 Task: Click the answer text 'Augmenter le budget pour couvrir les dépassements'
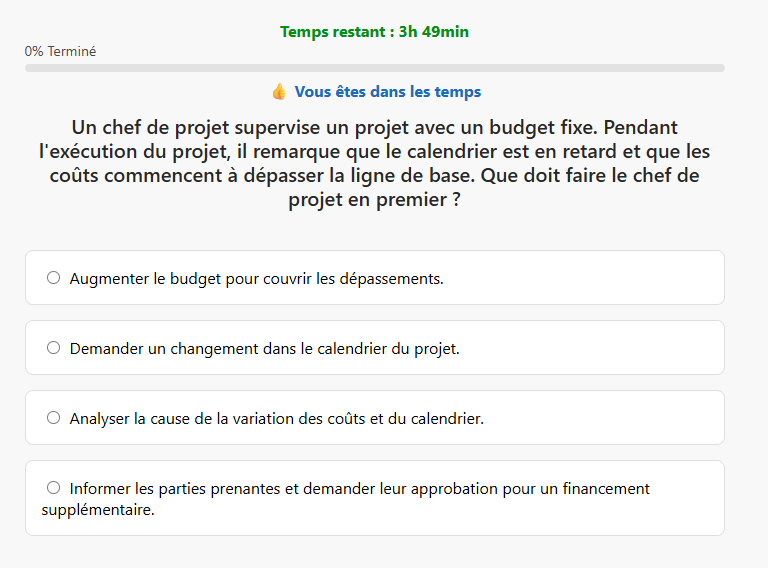click(x=256, y=279)
